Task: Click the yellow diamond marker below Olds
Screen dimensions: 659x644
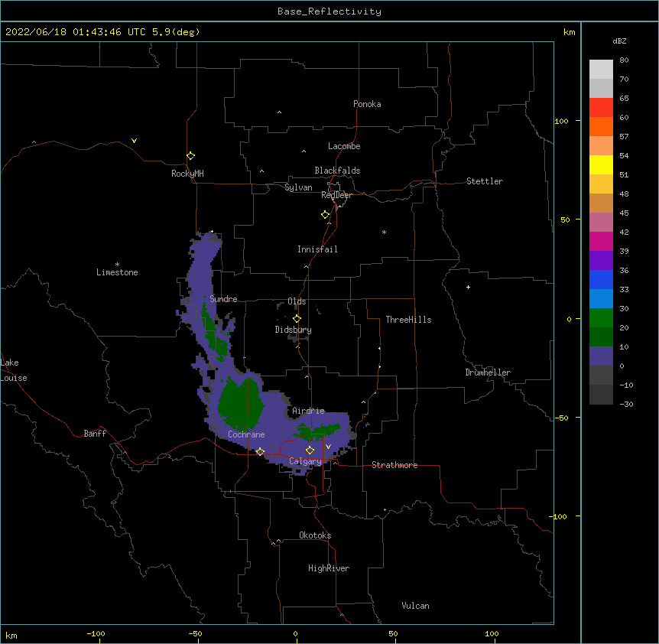Action: [x=297, y=319]
